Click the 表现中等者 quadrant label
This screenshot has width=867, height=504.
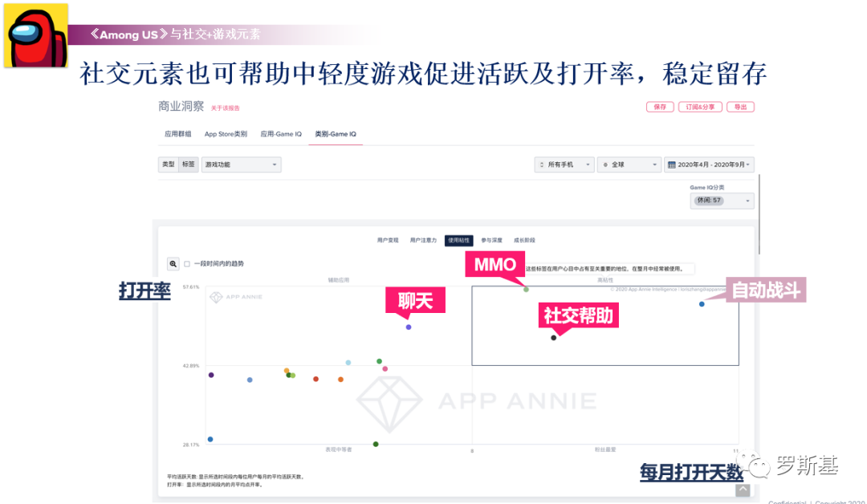coord(339,450)
